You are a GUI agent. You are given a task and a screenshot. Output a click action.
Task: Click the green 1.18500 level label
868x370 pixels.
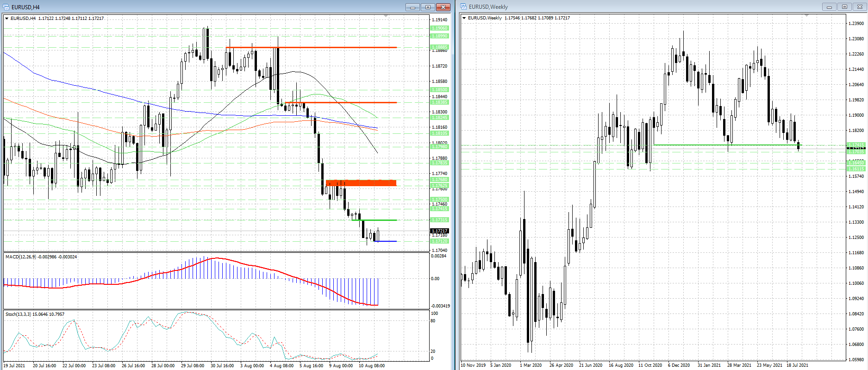(x=439, y=90)
